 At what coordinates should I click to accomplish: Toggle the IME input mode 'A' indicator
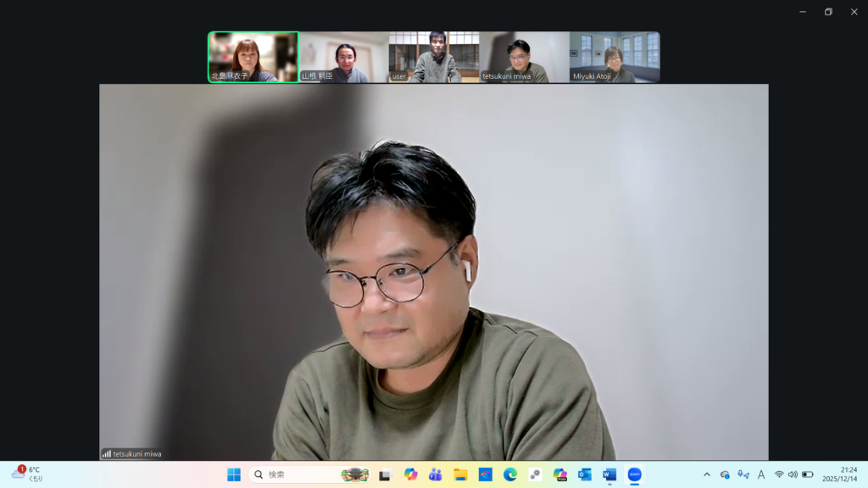coord(761,474)
